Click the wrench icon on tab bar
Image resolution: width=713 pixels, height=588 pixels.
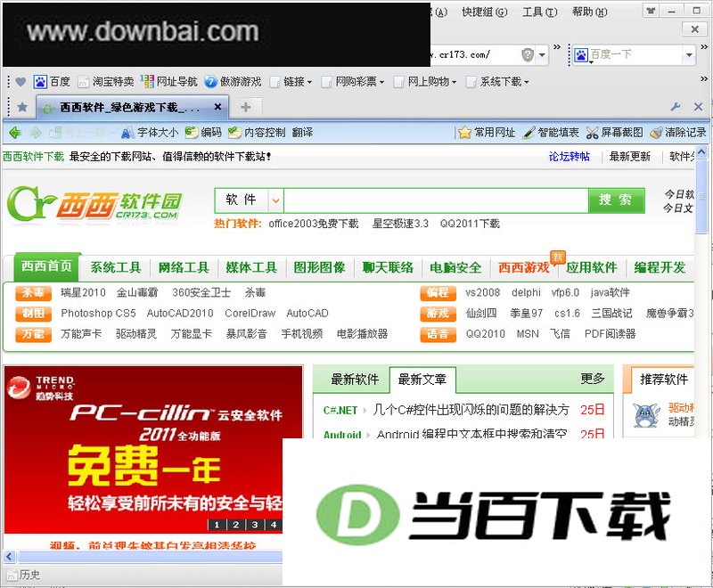676,107
